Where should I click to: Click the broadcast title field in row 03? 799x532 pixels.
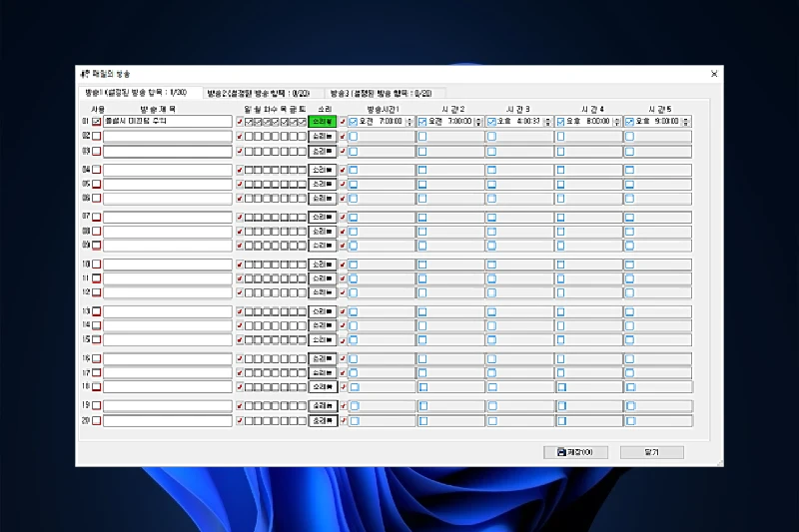167,151
